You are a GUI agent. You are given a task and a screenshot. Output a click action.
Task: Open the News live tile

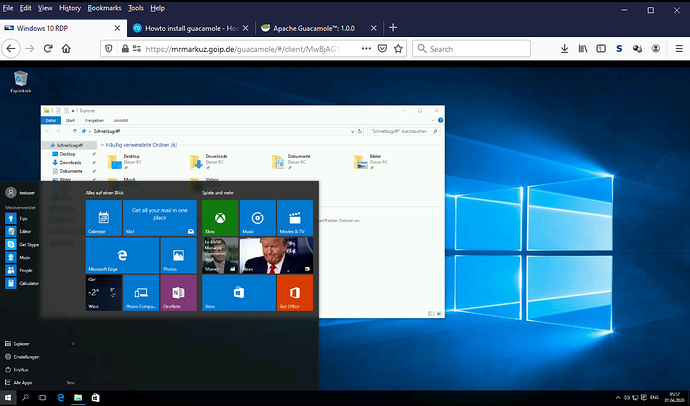click(x=276, y=256)
